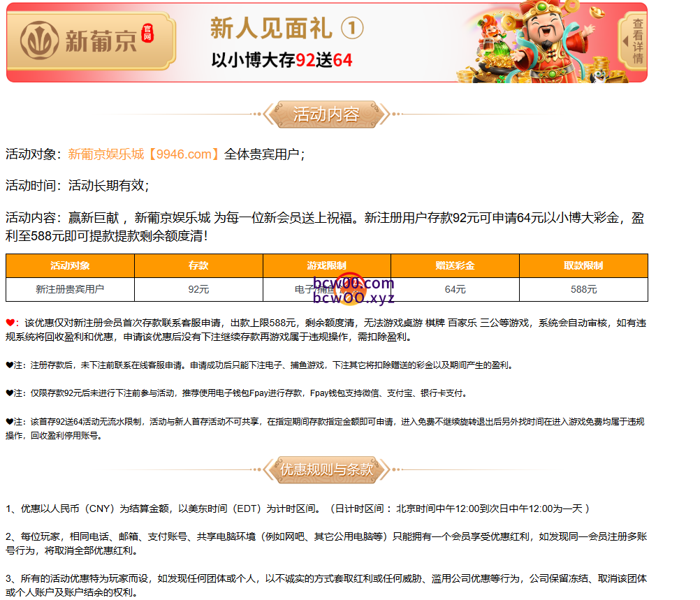Click the 新葡京娱乐城【9946.com】 link
Image resolution: width=700 pixels, height=600 pixels.
click(144, 154)
